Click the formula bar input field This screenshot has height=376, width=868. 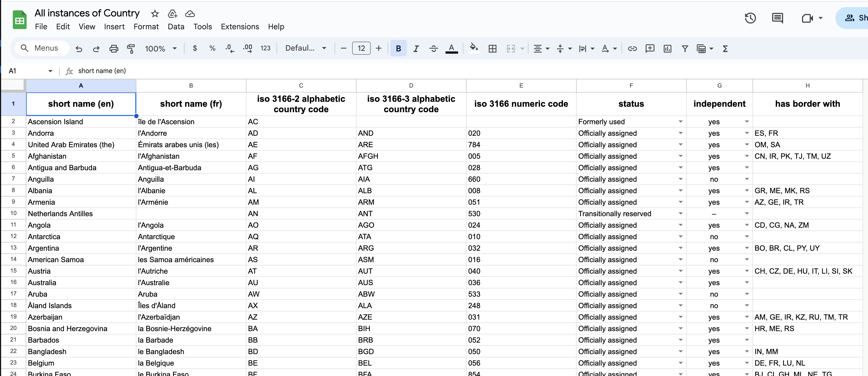(202, 71)
